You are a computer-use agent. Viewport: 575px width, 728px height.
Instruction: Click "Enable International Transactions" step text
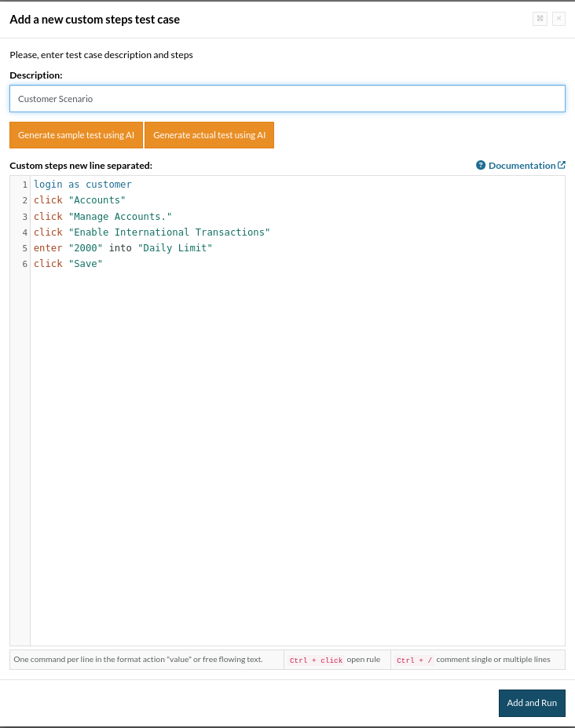point(169,232)
